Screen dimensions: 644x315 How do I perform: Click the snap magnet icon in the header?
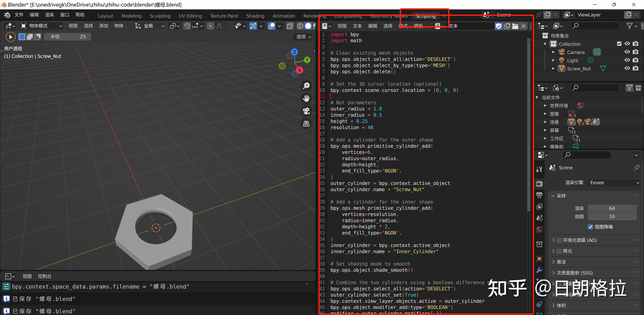[187, 26]
